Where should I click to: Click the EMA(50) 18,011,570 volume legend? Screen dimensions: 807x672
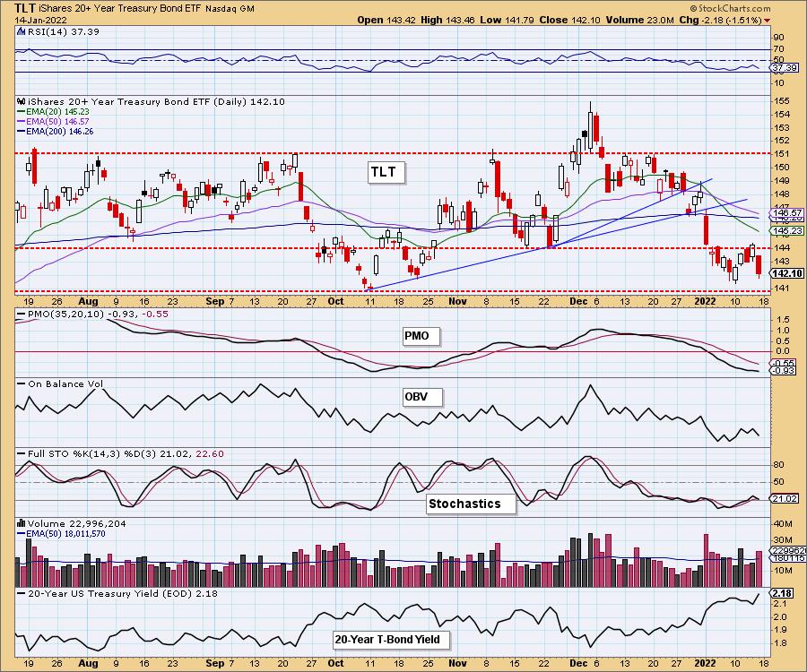[65, 534]
